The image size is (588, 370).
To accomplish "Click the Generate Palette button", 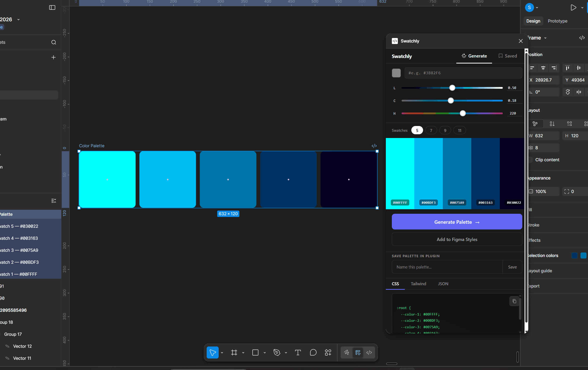I will (x=457, y=222).
